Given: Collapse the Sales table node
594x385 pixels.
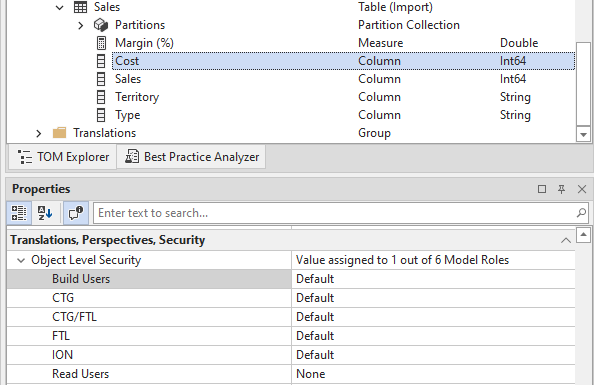Looking at the screenshot, I should tap(59, 7).
